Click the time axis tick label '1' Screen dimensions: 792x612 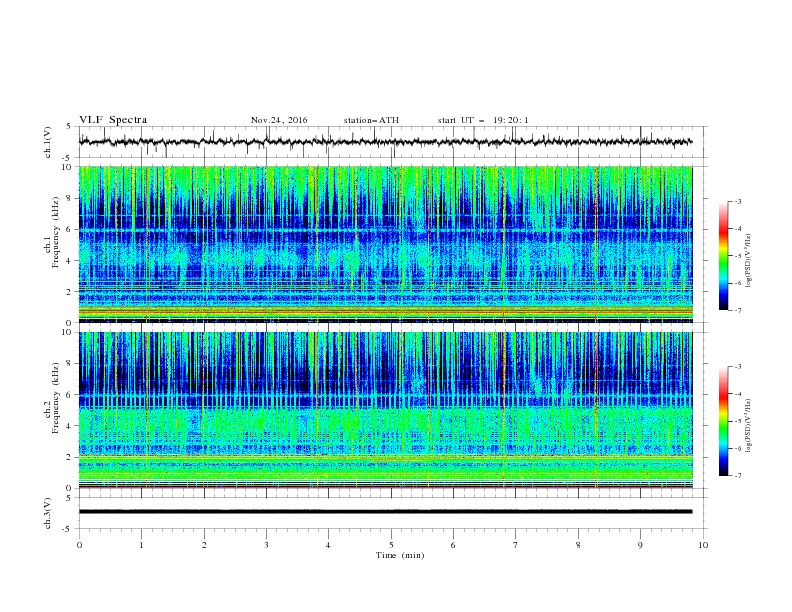point(141,545)
